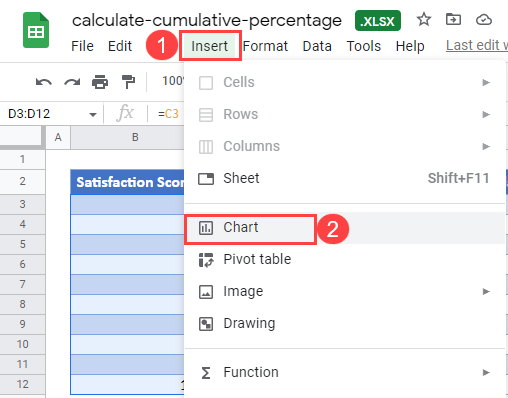Select row 12 header
Screen dimensions: 508x398
point(22,384)
